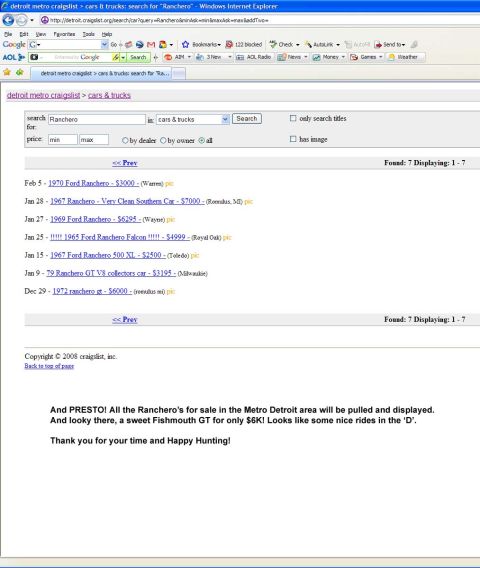Open Bookmarks dropdown arrow
Screen dimensions: 480x568
(x=219, y=45)
